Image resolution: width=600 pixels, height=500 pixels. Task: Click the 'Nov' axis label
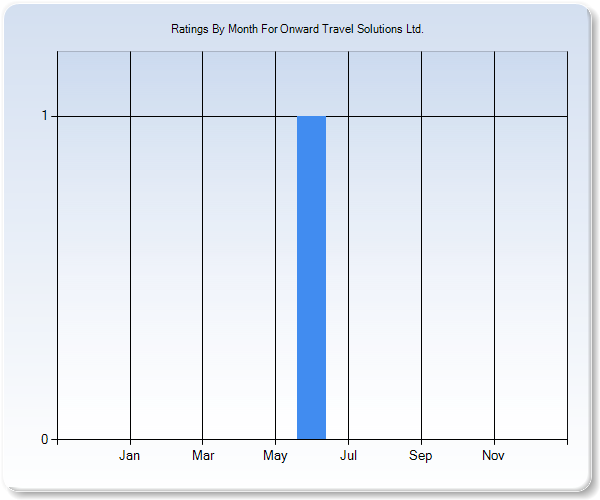[493, 455]
